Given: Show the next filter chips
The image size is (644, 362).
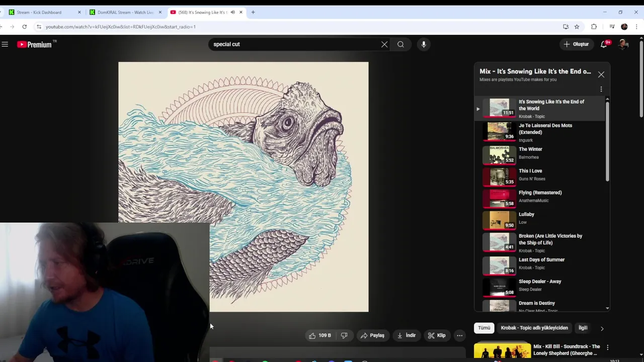Looking at the screenshot, I should (x=602, y=328).
